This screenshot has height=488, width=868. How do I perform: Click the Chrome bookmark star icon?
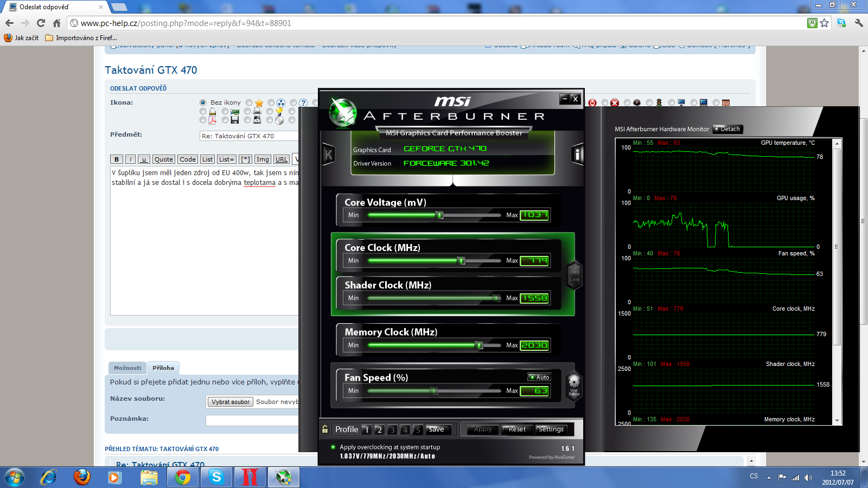(x=825, y=23)
